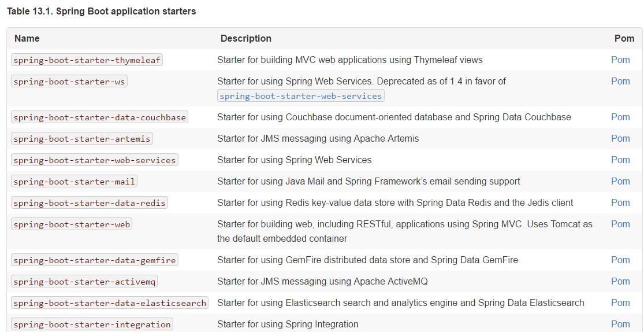644x332 pixels.
Task: Click the Table 13.1 caption title
Action: (101, 11)
